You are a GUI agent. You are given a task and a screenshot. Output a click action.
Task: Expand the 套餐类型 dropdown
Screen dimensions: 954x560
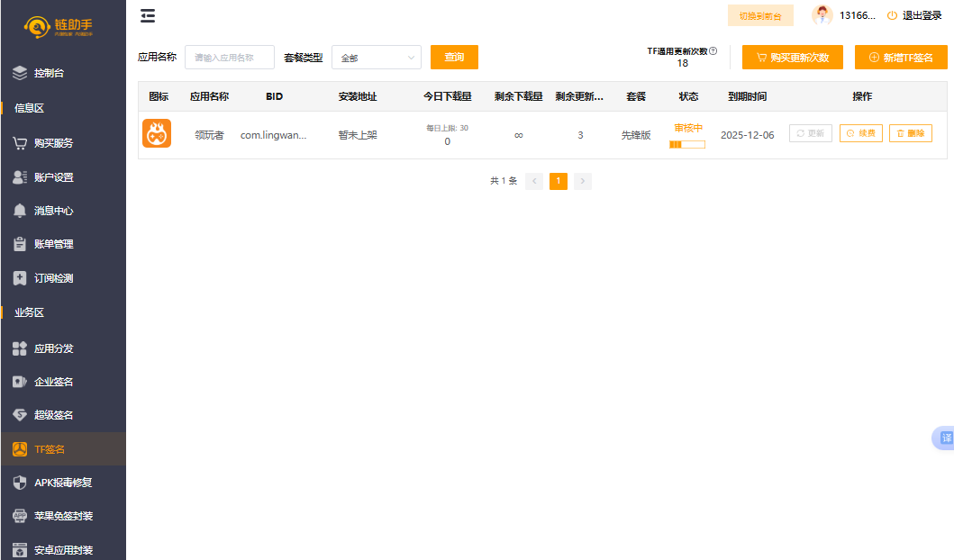coord(376,58)
